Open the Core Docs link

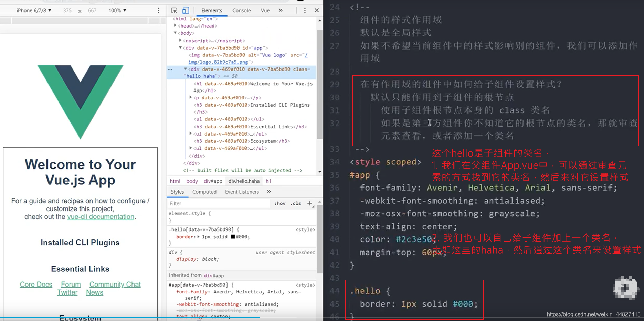[x=36, y=285]
